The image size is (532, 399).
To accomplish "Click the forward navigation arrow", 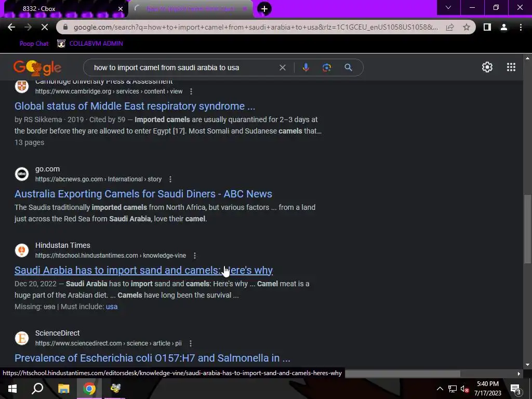I will point(28,27).
